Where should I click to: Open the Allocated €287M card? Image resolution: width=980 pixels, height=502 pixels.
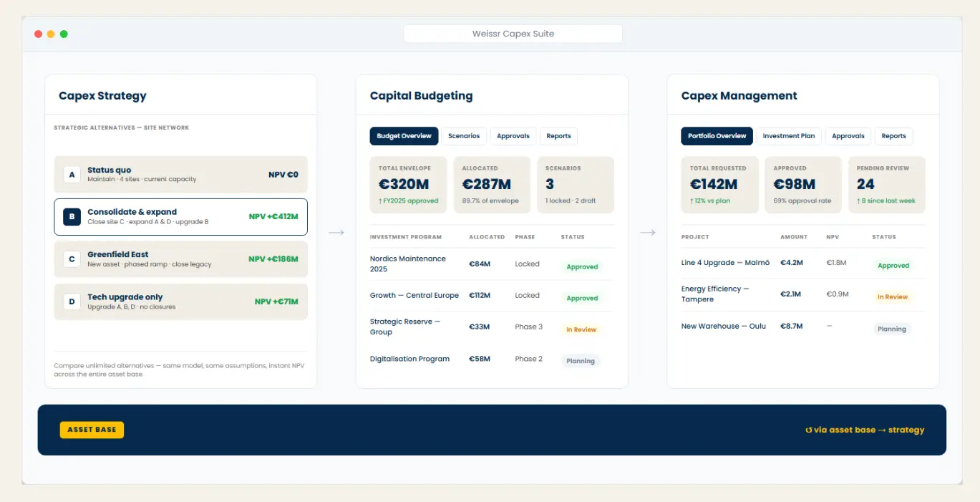[x=492, y=185]
